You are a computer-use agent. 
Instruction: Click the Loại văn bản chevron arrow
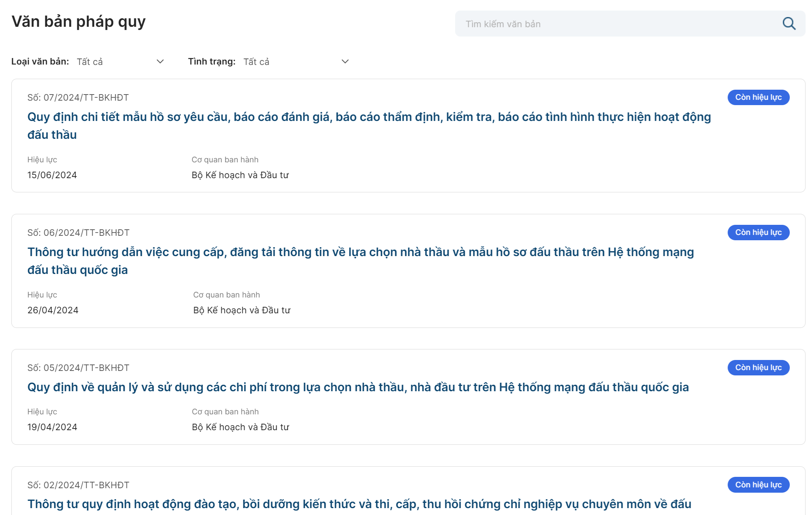click(x=160, y=62)
